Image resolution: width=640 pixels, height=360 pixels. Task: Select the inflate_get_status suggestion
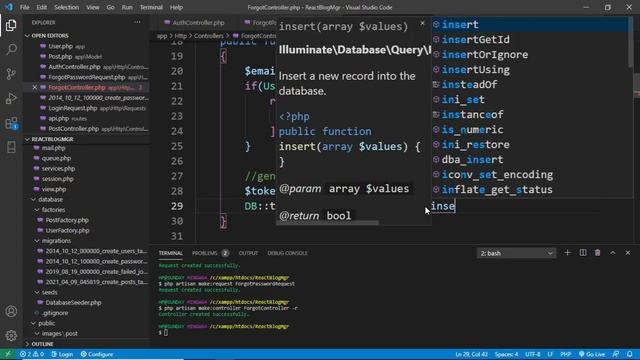pyautogui.click(x=530, y=190)
